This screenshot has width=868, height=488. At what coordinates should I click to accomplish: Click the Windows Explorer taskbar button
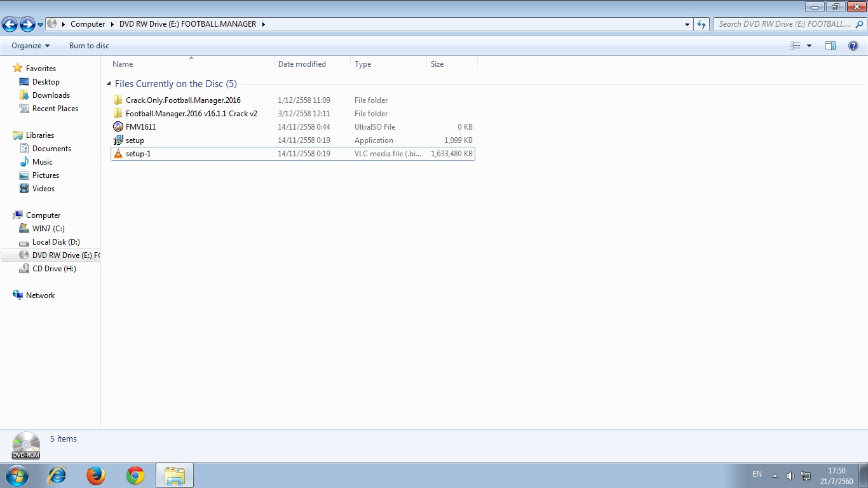coord(175,475)
